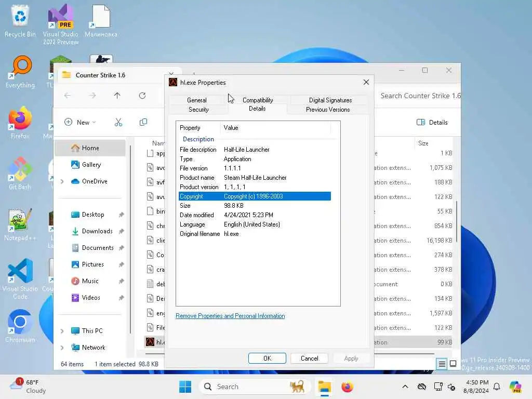Switch to the Security tab

(x=198, y=110)
